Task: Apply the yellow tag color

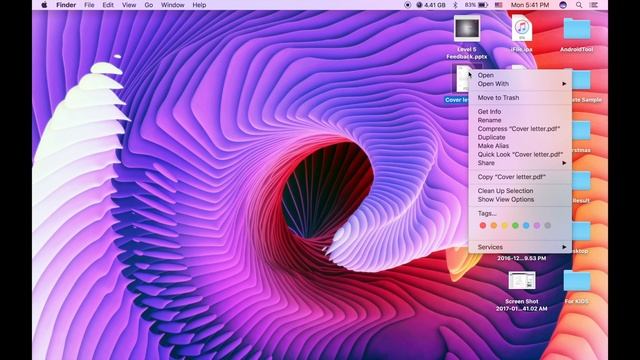Action: click(504, 225)
